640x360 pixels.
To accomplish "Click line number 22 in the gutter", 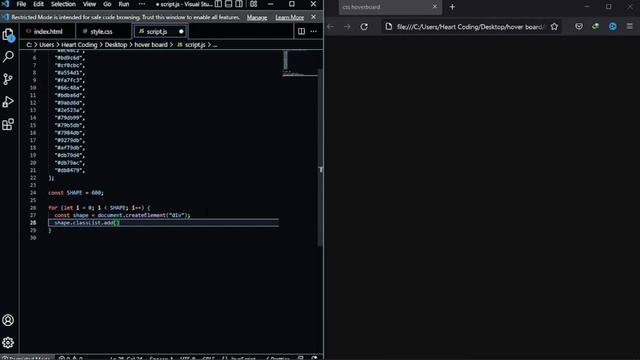I will tap(33, 178).
